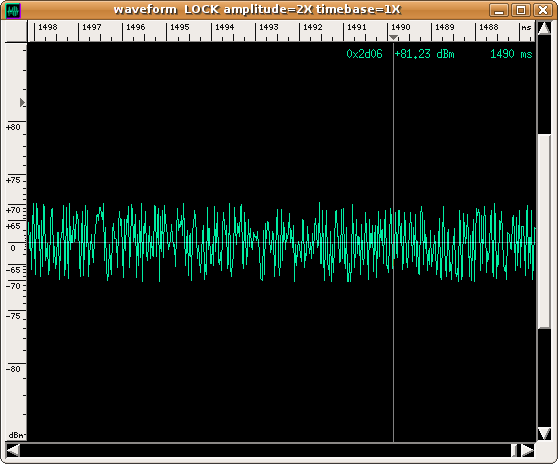The image size is (558, 464).
Task: Click the horizontal scrollbar right arrow
Action: [528, 450]
